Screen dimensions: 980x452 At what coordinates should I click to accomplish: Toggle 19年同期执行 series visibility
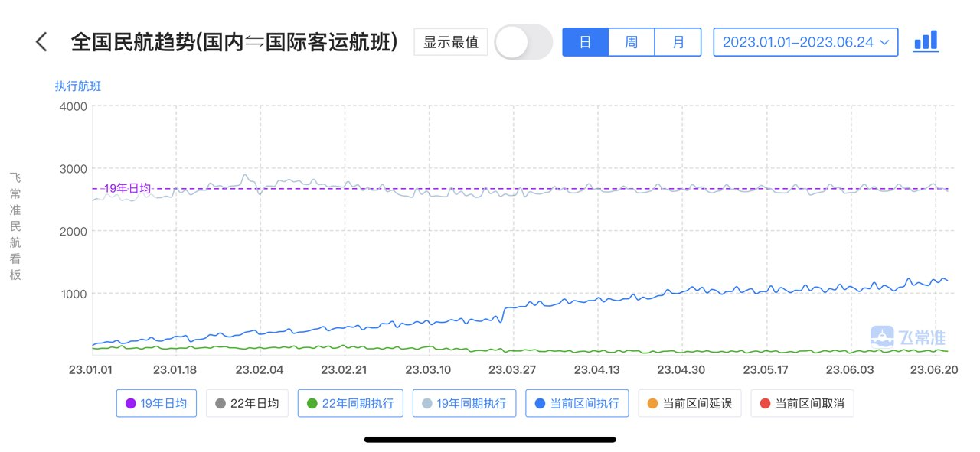464,403
